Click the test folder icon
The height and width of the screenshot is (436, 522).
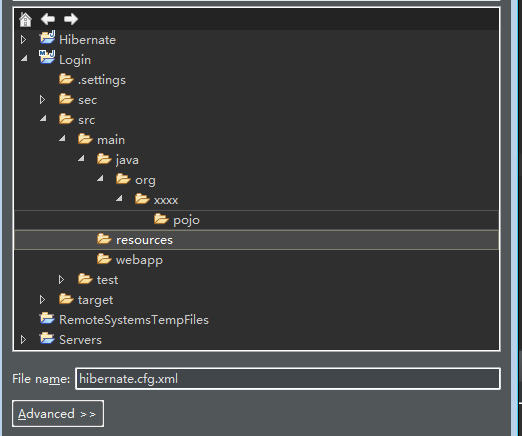(x=85, y=279)
